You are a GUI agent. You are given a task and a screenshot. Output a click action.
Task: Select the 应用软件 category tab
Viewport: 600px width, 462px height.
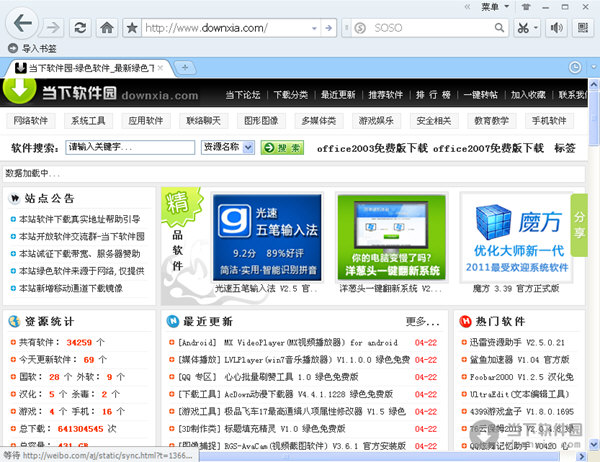pos(145,121)
